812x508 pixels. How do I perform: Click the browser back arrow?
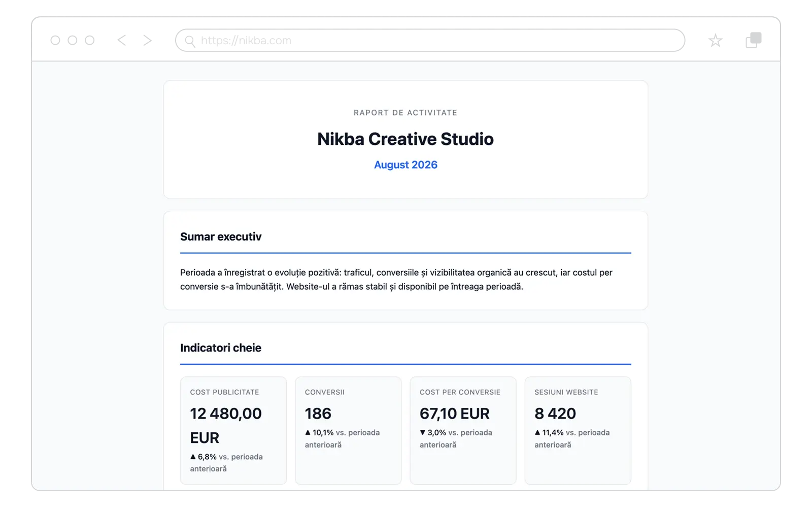[122, 40]
